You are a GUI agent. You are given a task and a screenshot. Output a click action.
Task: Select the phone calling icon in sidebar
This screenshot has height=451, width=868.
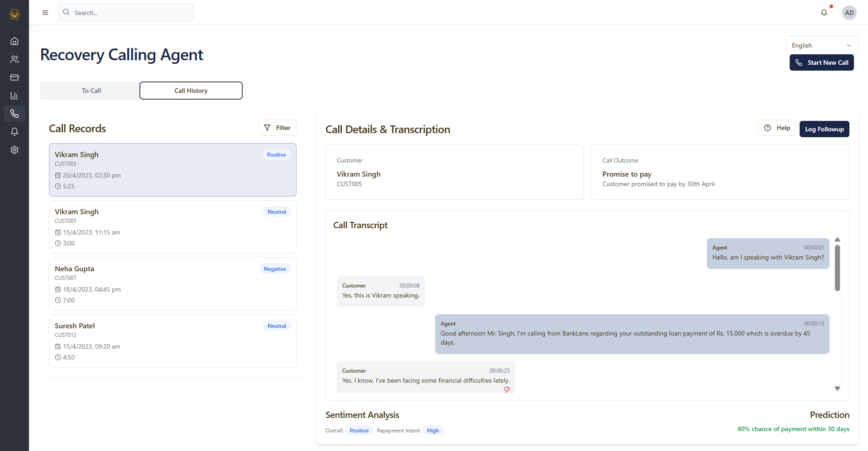tap(14, 114)
